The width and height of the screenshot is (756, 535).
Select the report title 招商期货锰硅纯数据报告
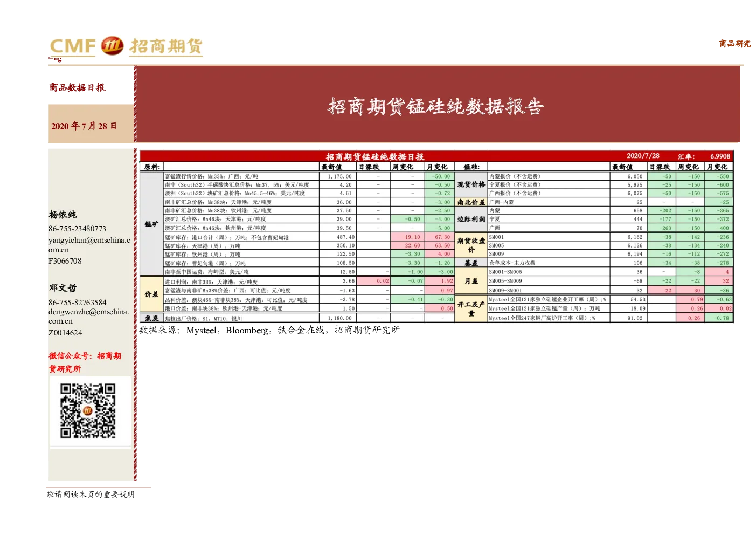pyautogui.click(x=436, y=106)
